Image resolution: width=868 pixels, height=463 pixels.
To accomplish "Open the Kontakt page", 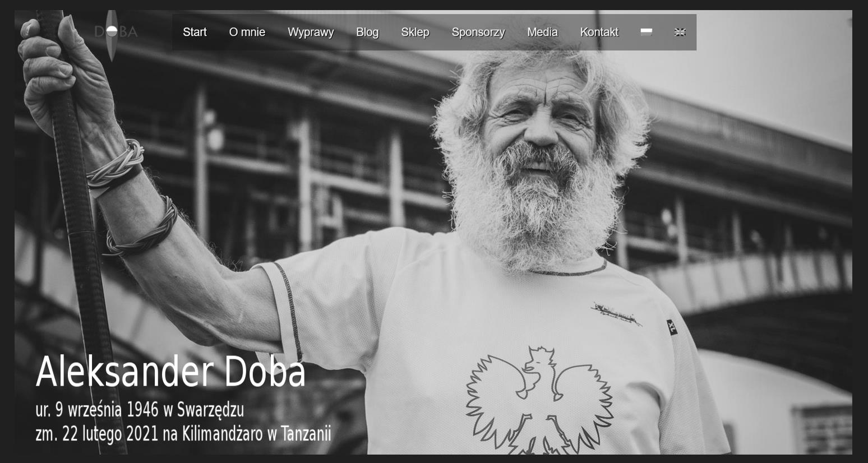I will [x=599, y=32].
